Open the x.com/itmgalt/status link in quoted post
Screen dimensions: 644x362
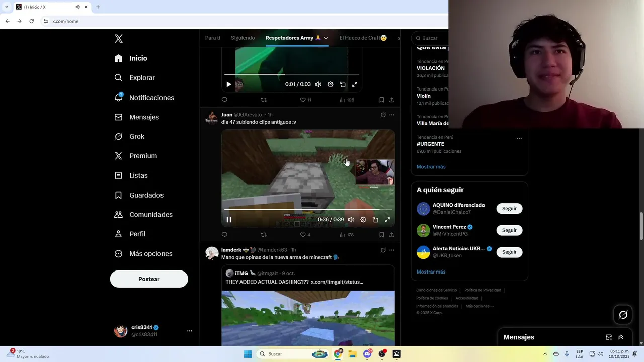[337, 282]
